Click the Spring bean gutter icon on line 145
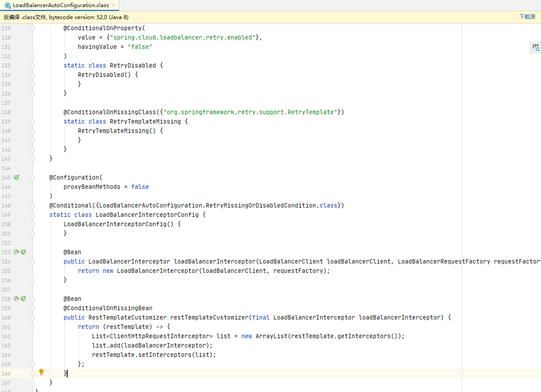Screen dimensions: 541x392 coord(16,177)
